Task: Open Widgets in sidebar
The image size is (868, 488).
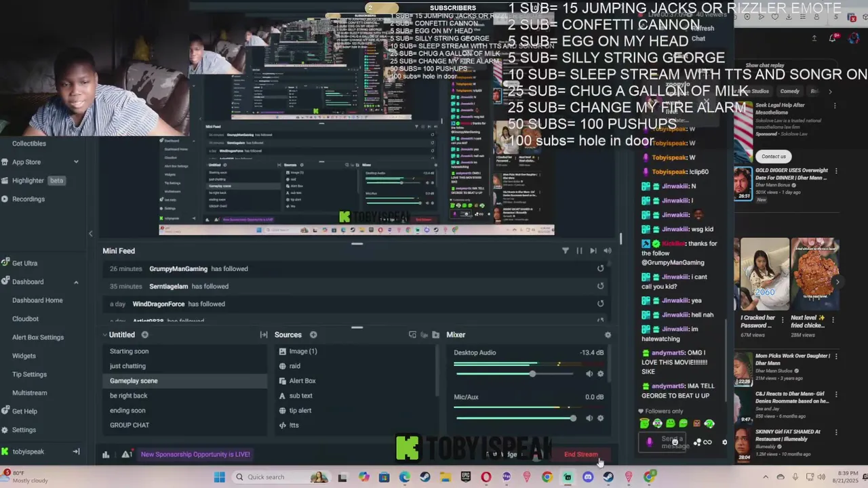Action: click(24, 356)
